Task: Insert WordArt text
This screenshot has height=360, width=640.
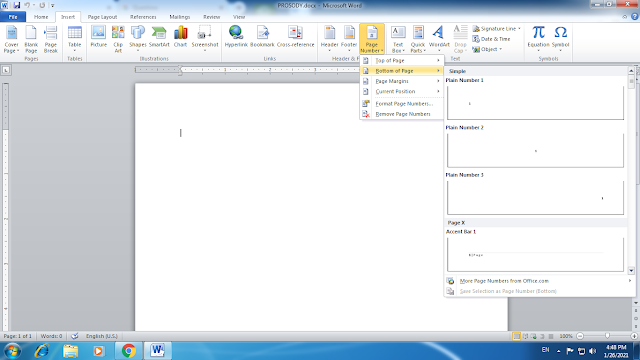Action: coord(439,39)
